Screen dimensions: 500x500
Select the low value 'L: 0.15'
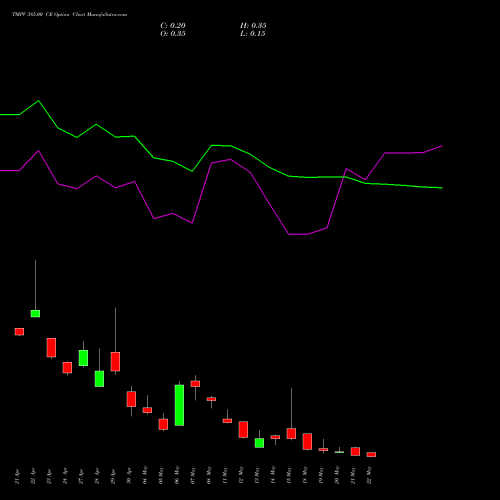point(253,34)
